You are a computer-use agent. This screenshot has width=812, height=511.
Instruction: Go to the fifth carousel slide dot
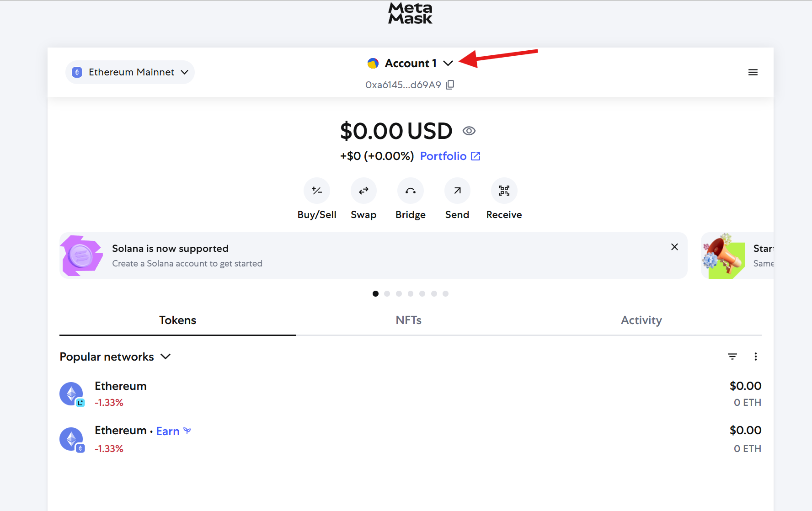422,293
